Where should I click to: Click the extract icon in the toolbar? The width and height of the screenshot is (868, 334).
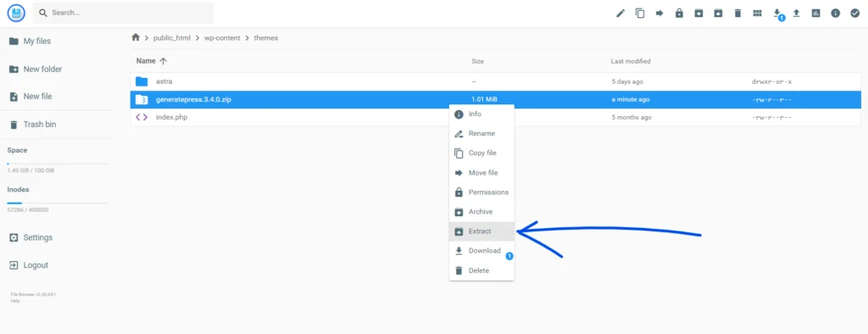click(x=718, y=14)
